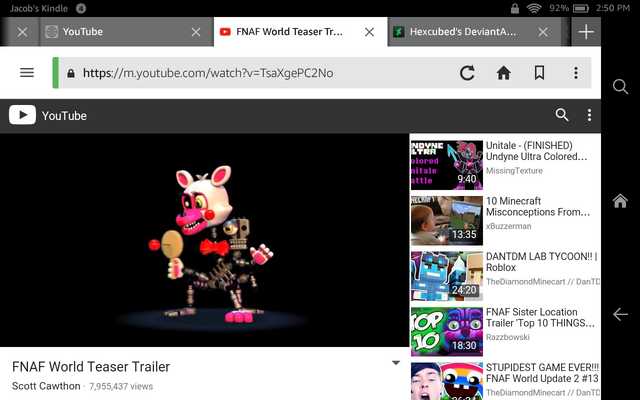
Task: Tap Kindle side home icon
Action: pos(620,200)
